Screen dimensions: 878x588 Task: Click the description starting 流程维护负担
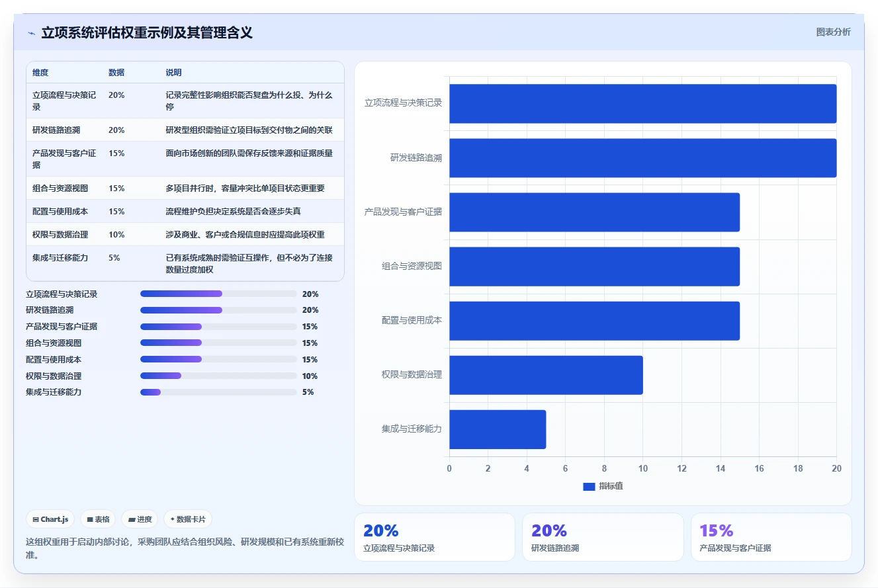click(233, 212)
